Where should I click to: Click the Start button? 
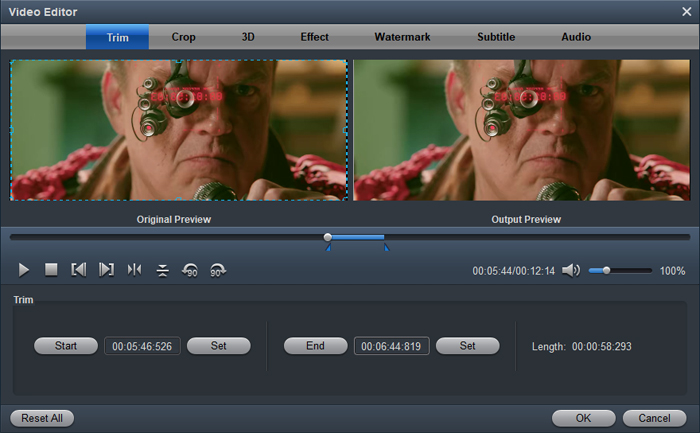click(66, 346)
